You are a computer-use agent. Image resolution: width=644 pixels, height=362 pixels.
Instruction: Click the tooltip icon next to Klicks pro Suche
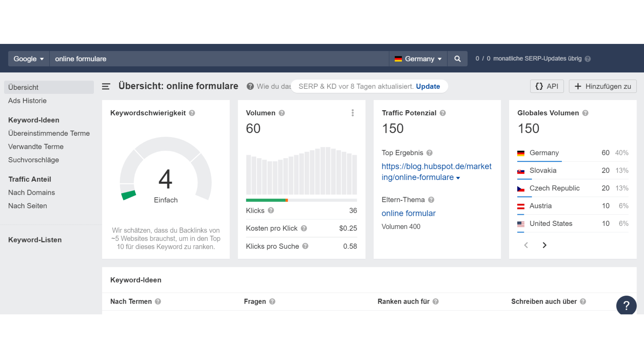305,246
